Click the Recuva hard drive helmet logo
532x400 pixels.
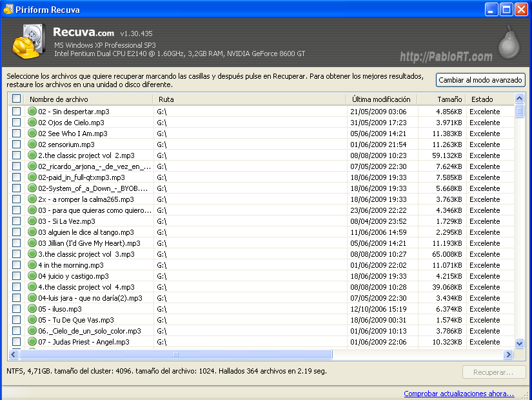click(28, 43)
